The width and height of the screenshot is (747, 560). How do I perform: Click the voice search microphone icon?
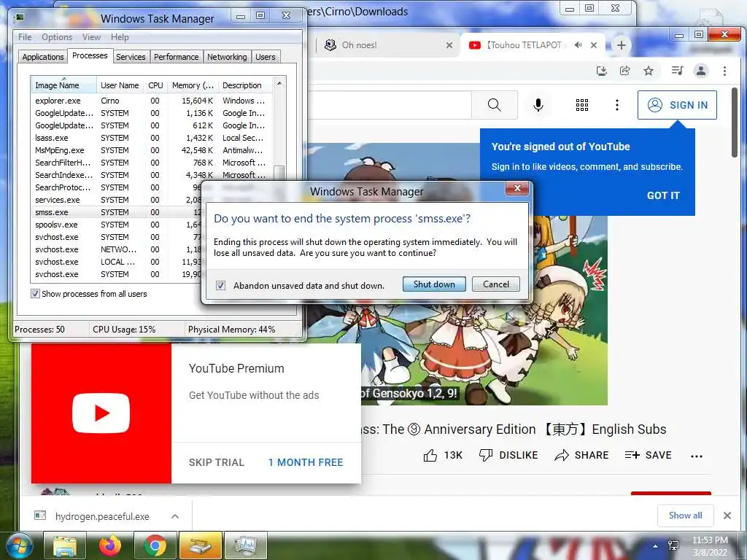pos(538,105)
